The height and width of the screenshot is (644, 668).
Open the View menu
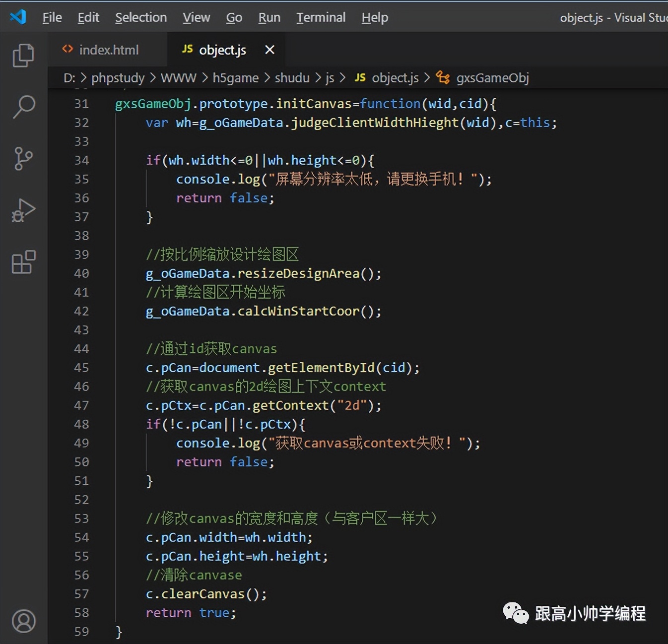(x=197, y=17)
